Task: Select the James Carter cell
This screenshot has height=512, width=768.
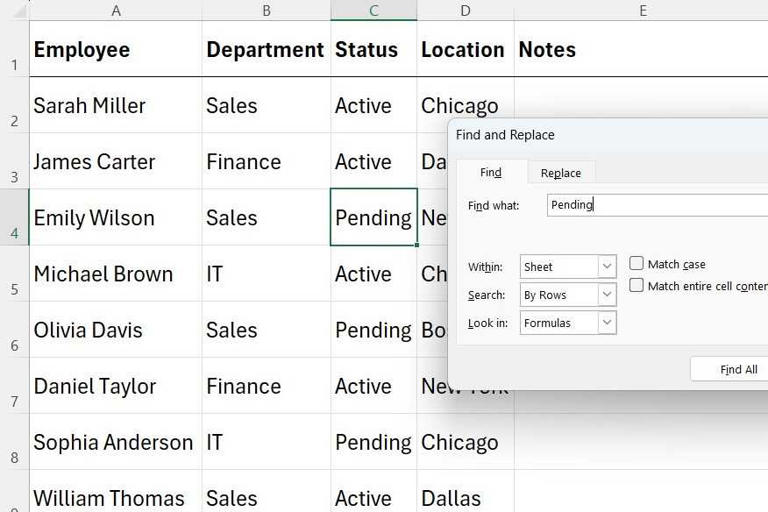Action: point(116,161)
